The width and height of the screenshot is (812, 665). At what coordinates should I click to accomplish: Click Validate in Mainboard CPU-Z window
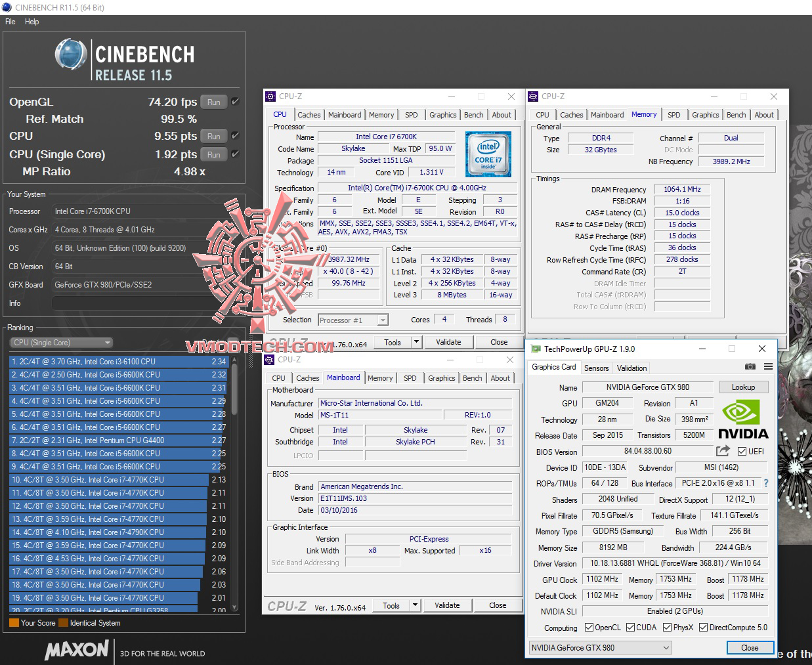(x=447, y=605)
